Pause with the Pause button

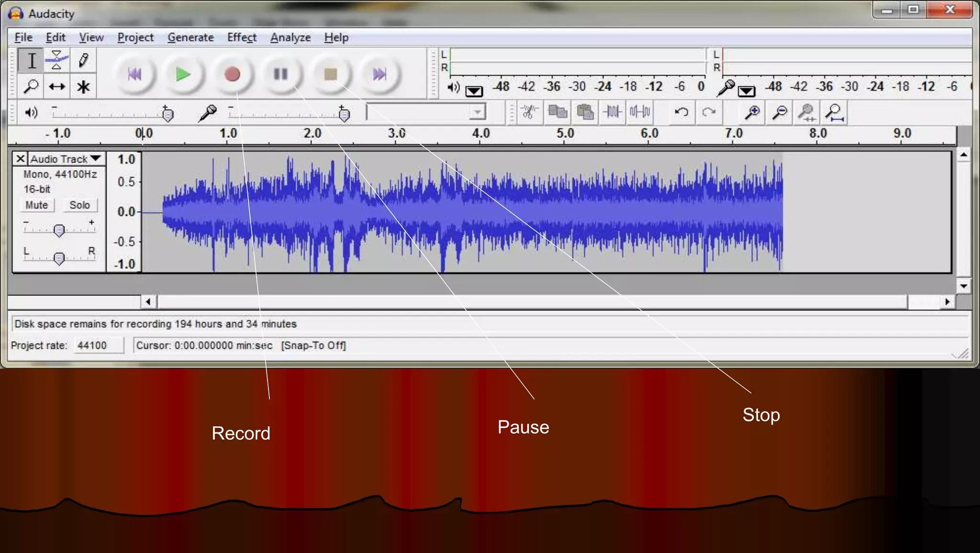point(281,74)
